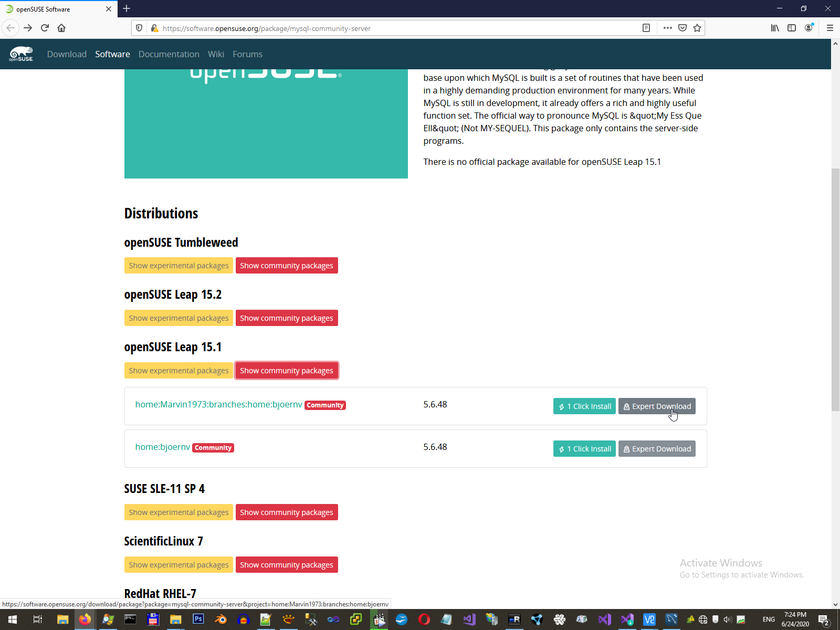Open the Windows Start menu
This screenshot has width=840, height=630.
[x=12, y=619]
